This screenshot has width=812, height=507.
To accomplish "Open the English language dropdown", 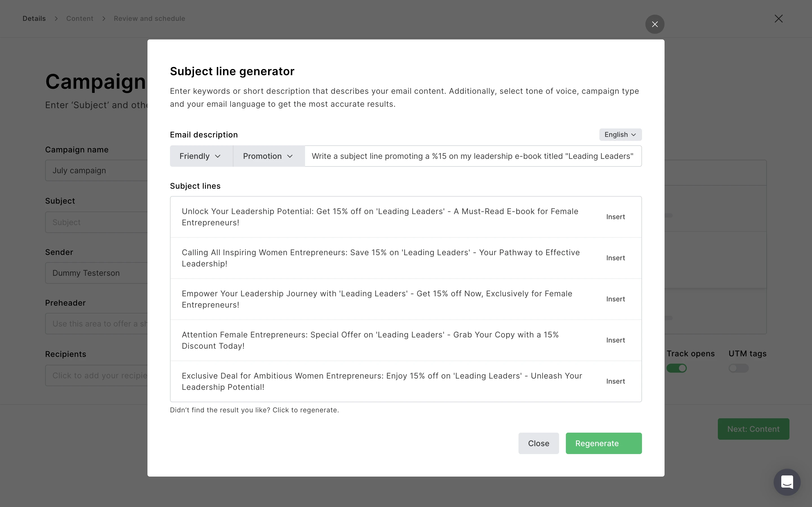I will 620,134.
